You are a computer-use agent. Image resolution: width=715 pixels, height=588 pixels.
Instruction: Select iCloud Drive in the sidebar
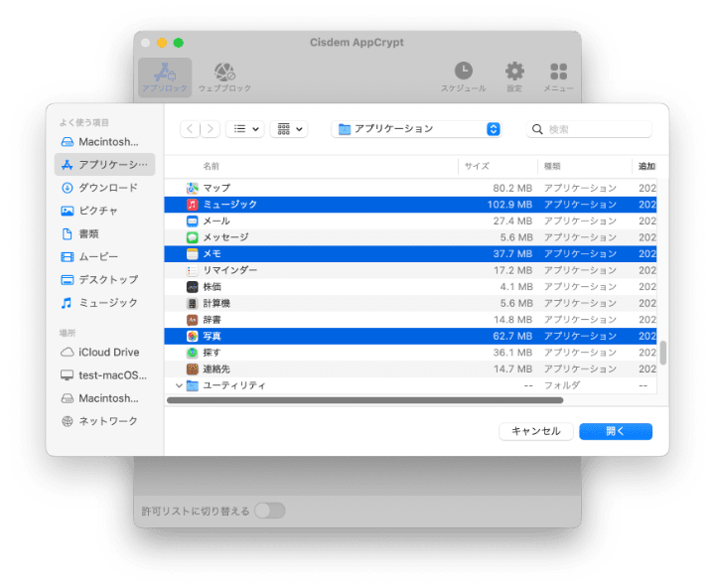[x=108, y=353]
